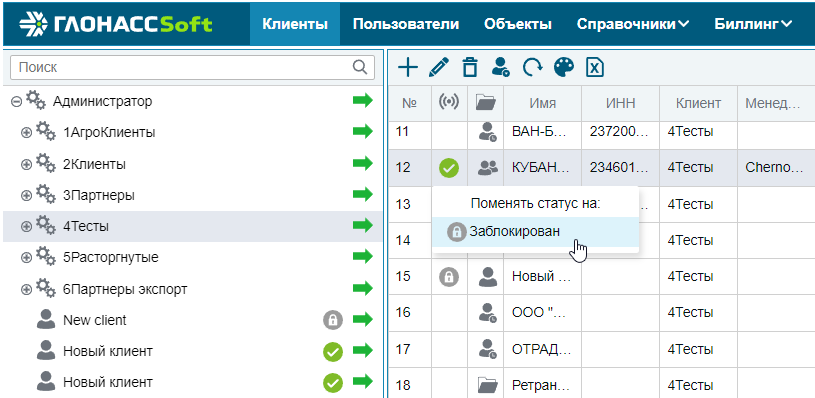Screen dimensions: 815x398
Task: Open user settings icon in toolbar
Action: click(x=501, y=68)
